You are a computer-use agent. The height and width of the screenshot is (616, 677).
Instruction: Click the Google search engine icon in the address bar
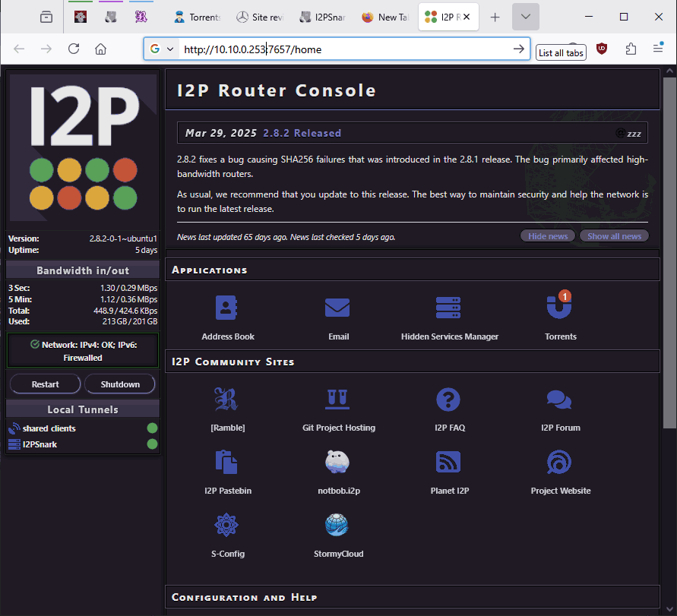(x=154, y=49)
